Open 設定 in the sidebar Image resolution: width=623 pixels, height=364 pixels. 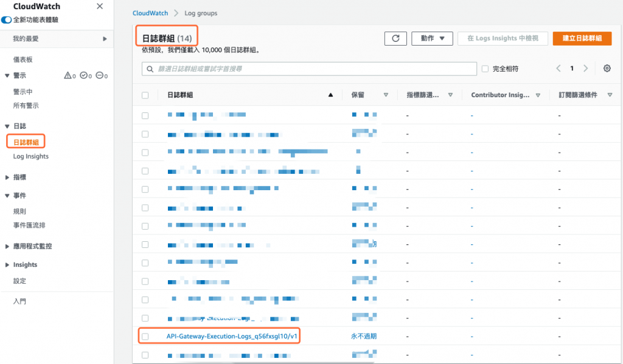(x=19, y=281)
